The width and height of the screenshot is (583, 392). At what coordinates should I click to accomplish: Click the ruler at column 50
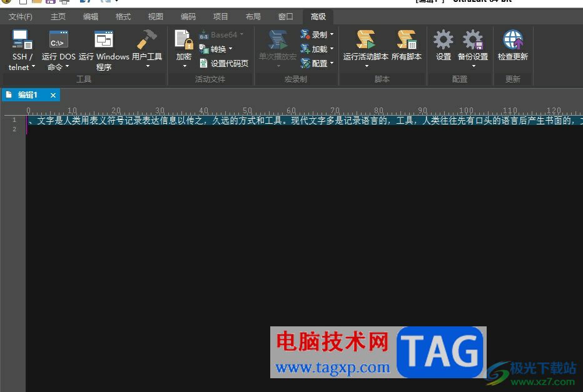(247, 111)
